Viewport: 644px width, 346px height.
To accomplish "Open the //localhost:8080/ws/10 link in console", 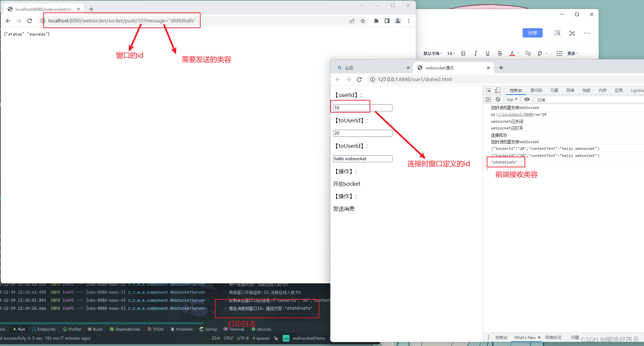I will [x=515, y=114].
